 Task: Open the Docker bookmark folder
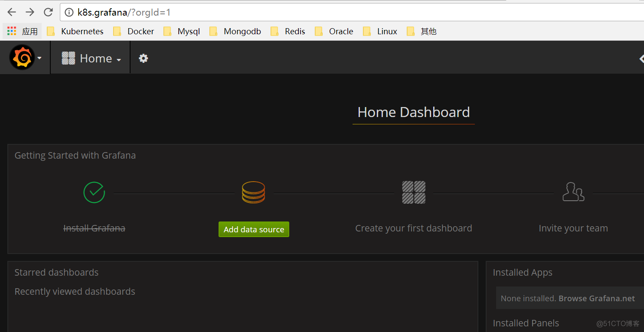coord(134,31)
